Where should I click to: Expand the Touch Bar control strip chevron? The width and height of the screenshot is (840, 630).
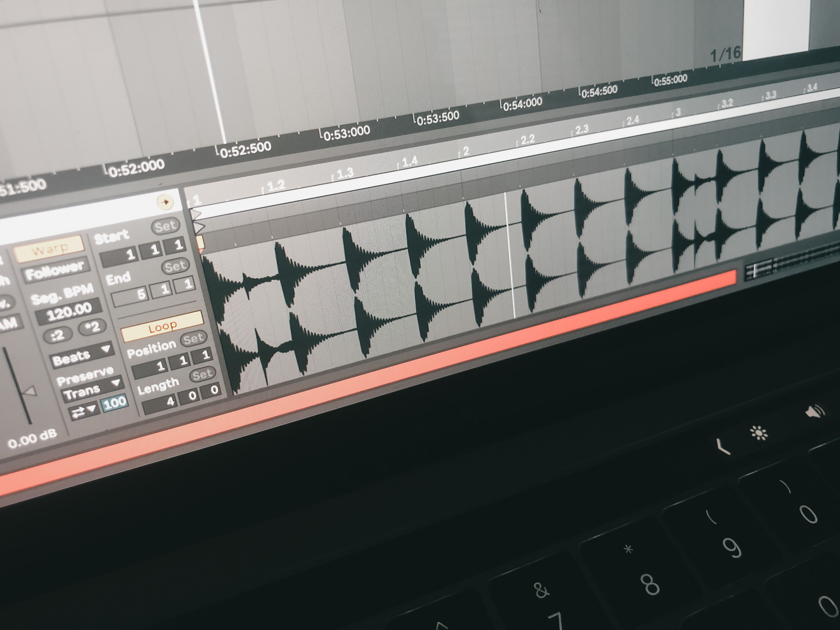723,447
